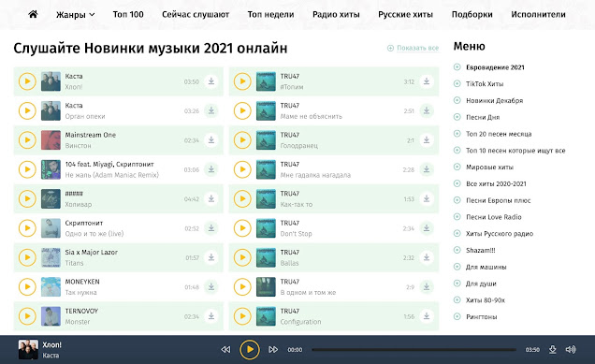Screen dimensions: 595x364
Task: Download the Titans track
Action: point(211,257)
